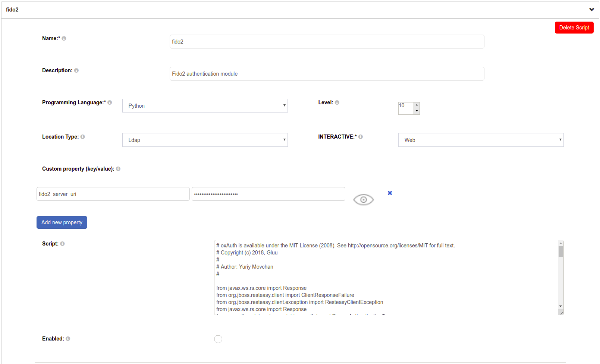Reveal the hidden property value with eye icon

point(363,199)
